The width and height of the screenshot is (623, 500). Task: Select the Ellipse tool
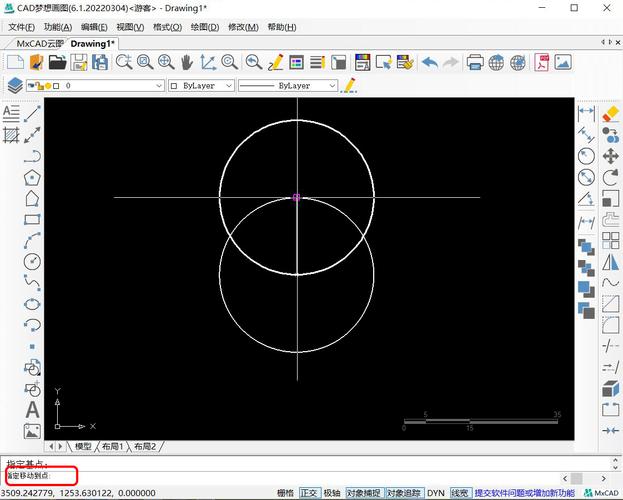coord(32,304)
